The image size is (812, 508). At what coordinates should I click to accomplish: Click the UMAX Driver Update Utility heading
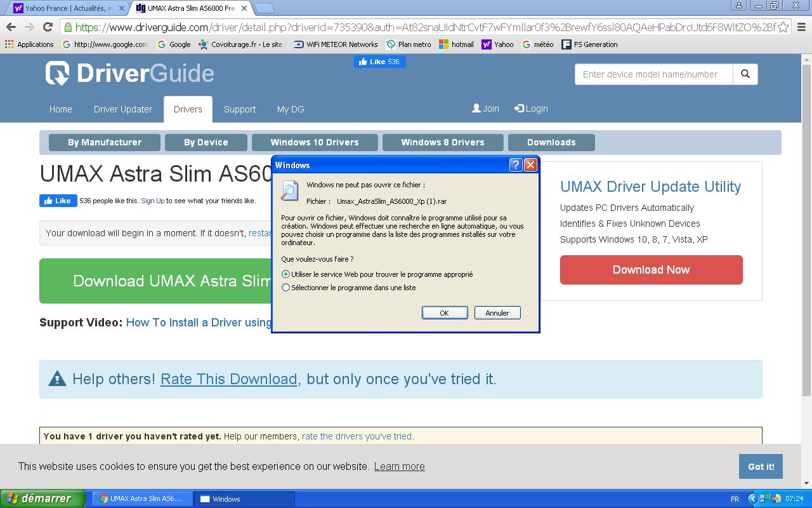(x=651, y=187)
